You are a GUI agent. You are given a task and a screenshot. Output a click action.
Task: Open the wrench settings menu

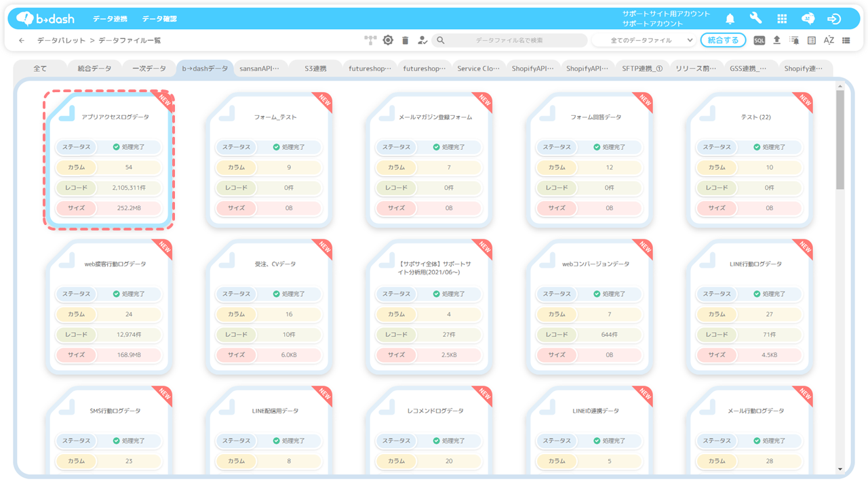tap(756, 19)
